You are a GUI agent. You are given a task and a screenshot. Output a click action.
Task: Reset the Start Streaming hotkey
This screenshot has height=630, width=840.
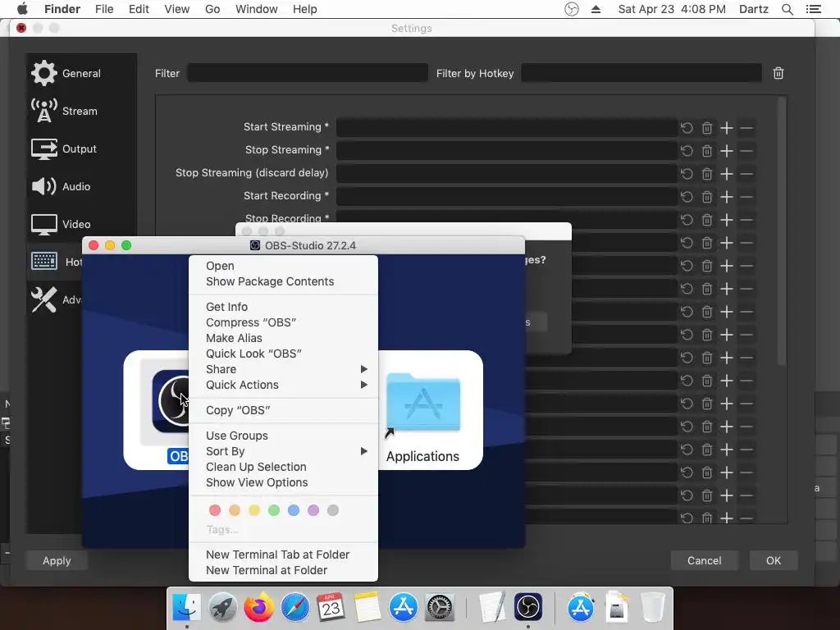pyautogui.click(x=687, y=128)
